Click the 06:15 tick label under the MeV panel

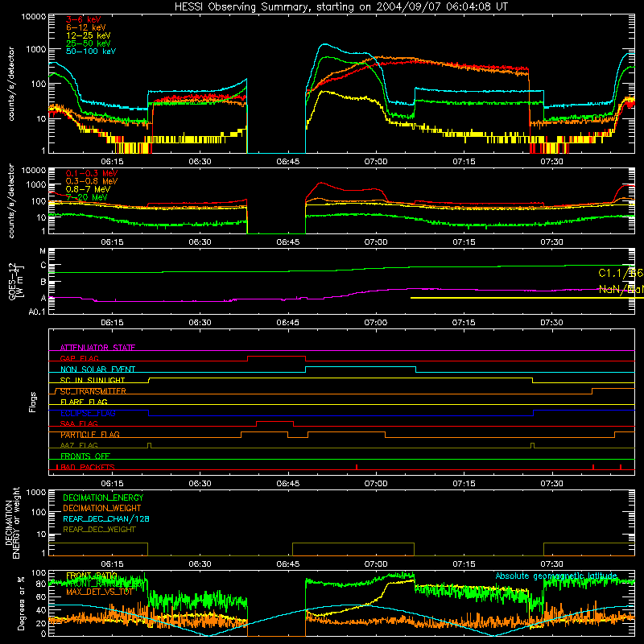coord(112,242)
